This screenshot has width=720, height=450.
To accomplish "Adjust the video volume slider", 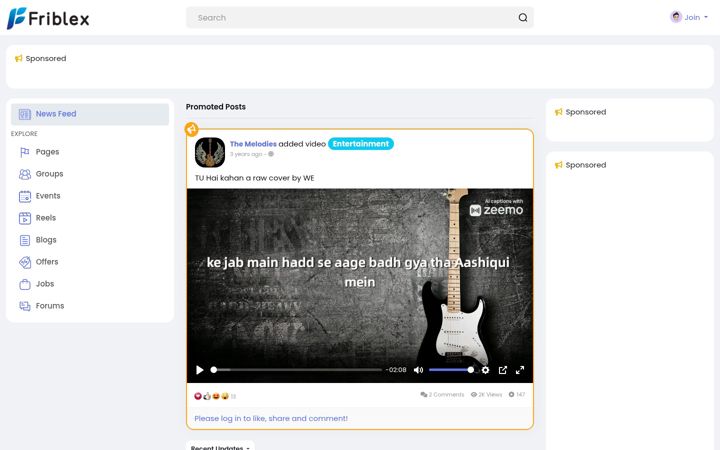I will (451, 370).
